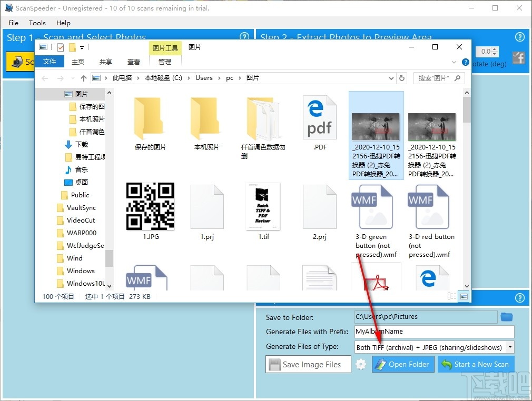The image size is (532, 401).
Task: Select VideoCut folder in navigation tree
Action: pyautogui.click(x=76, y=220)
